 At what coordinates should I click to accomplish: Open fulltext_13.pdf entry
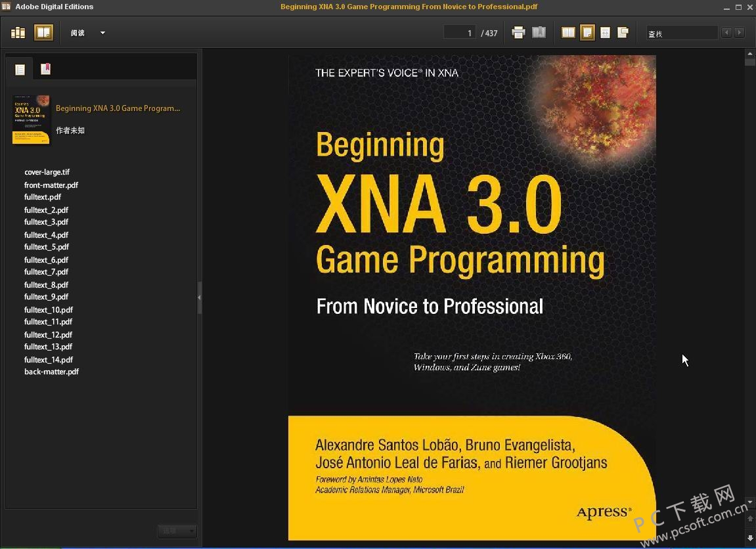(x=48, y=347)
